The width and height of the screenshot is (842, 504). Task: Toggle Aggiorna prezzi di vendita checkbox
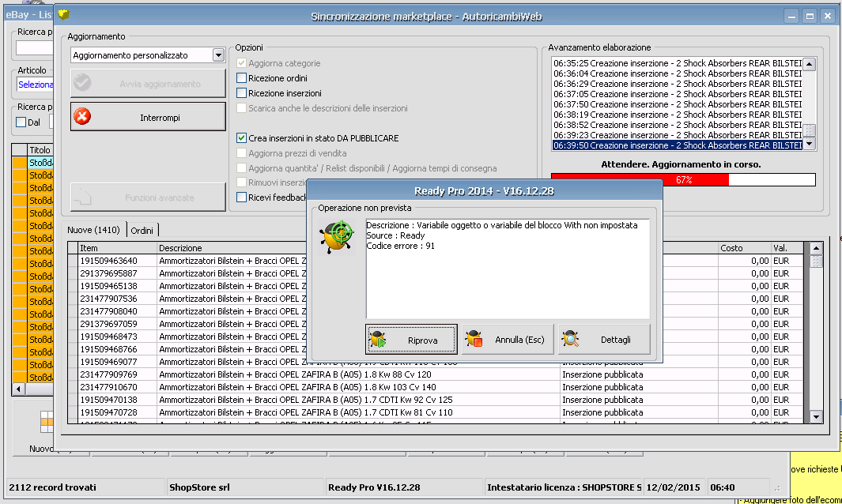tap(242, 153)
